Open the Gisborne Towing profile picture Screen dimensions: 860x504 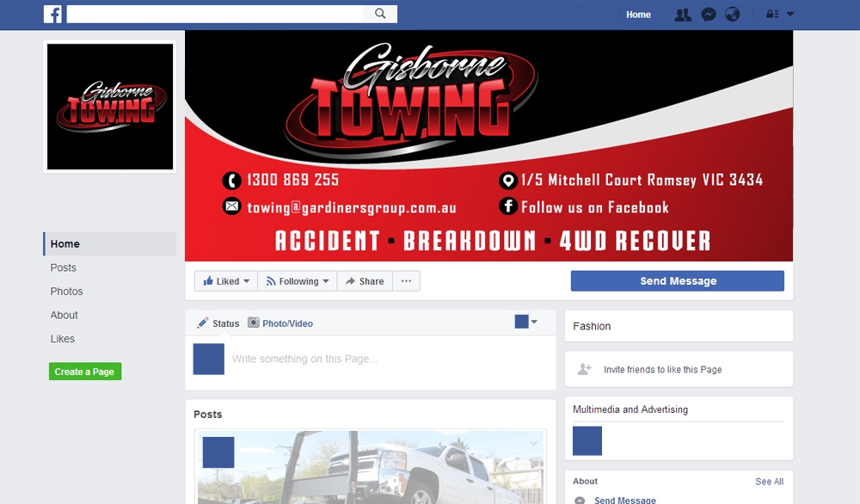coord(109,107)
